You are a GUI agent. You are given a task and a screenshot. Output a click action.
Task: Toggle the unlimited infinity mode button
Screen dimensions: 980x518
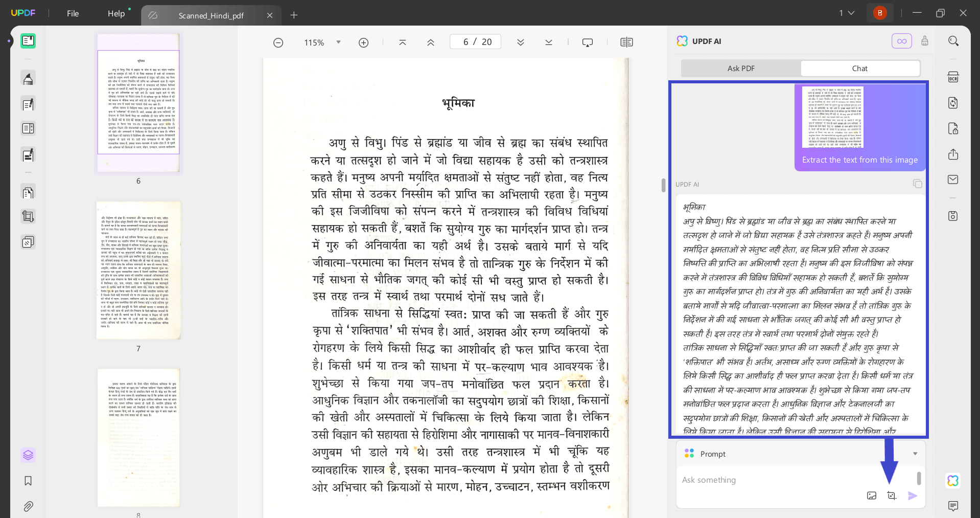(901, 41)
